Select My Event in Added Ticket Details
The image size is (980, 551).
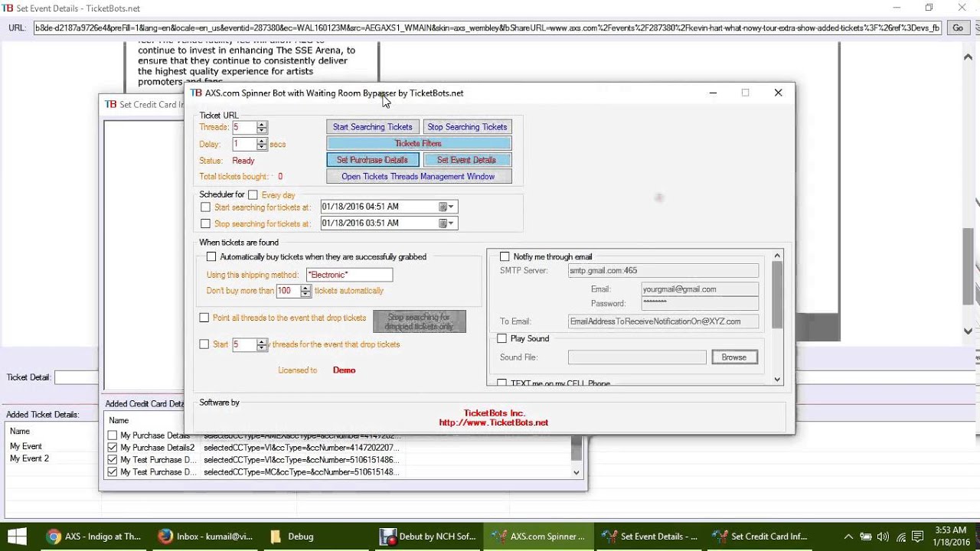coord(26,446)
